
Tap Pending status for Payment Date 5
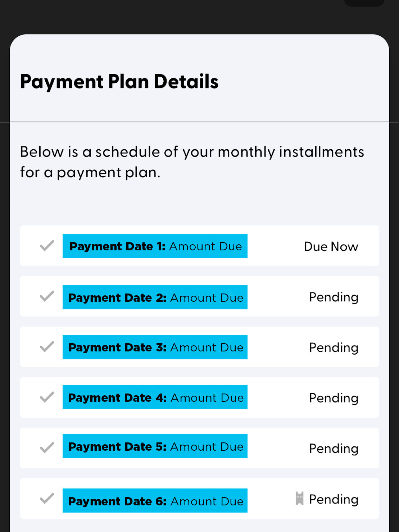tap(334, 449)
